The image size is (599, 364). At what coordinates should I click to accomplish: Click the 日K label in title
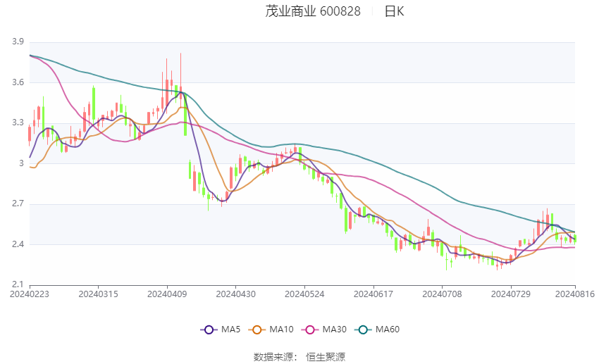394,11
